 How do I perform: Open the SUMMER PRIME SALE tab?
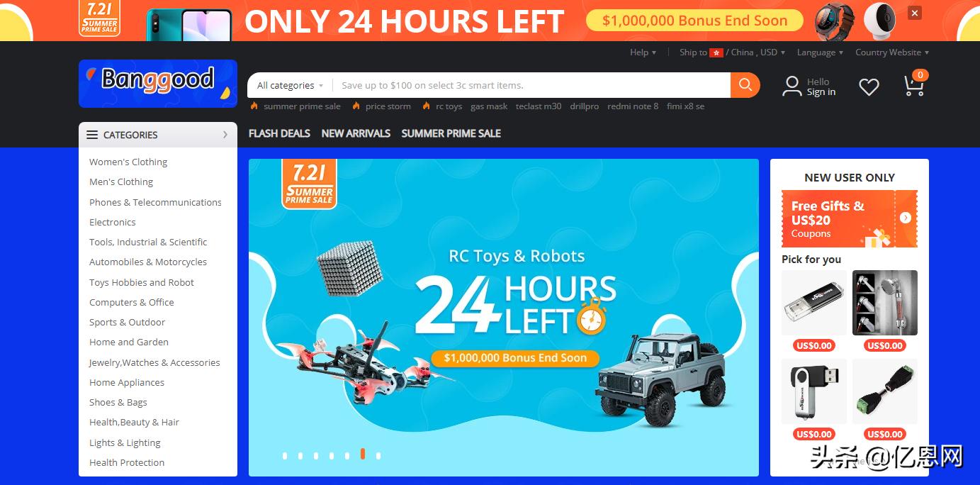[451, 133]
